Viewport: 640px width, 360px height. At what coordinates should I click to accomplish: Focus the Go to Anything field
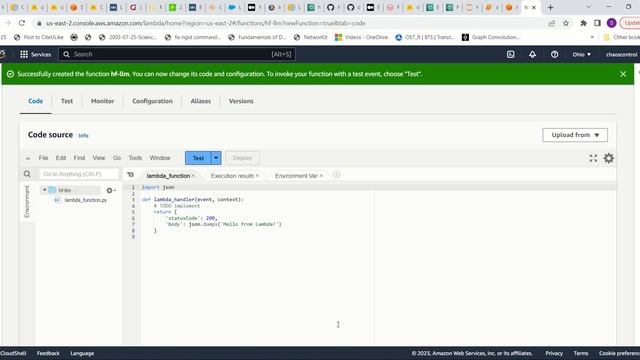point(79,174)
